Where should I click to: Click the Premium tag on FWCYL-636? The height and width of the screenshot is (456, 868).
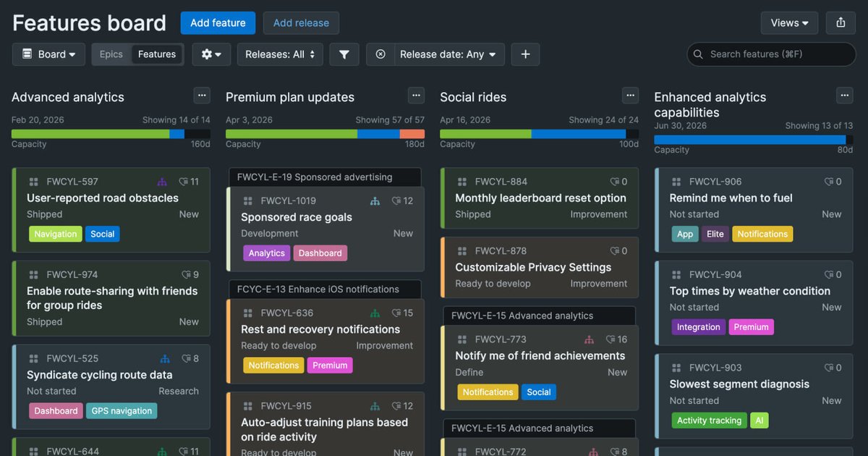[330, 365]
